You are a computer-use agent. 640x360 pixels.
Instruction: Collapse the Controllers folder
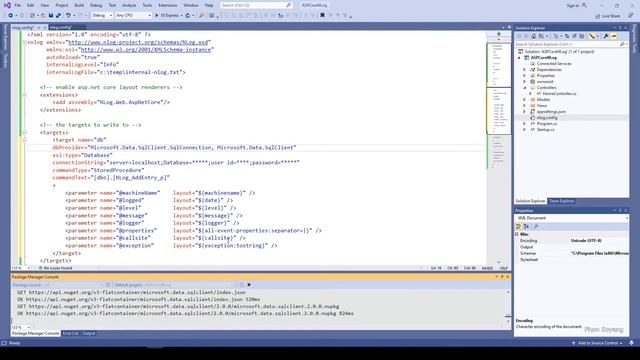click(525, 88)
